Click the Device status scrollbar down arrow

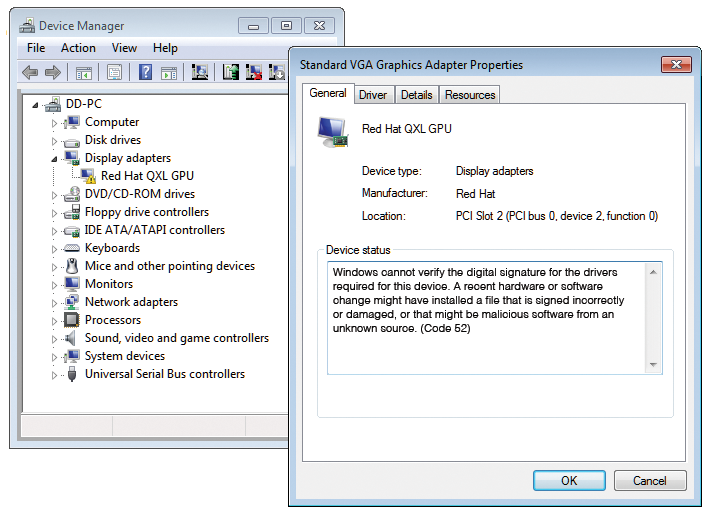tap(653, 364)
